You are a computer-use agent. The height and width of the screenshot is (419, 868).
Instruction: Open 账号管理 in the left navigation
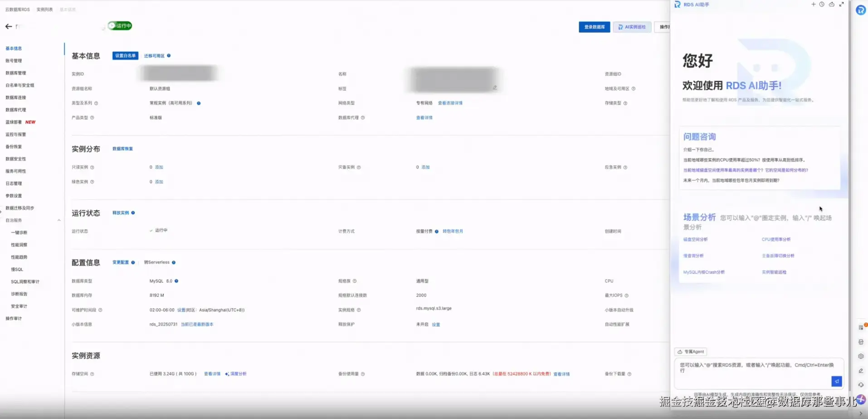click(14, 61)
